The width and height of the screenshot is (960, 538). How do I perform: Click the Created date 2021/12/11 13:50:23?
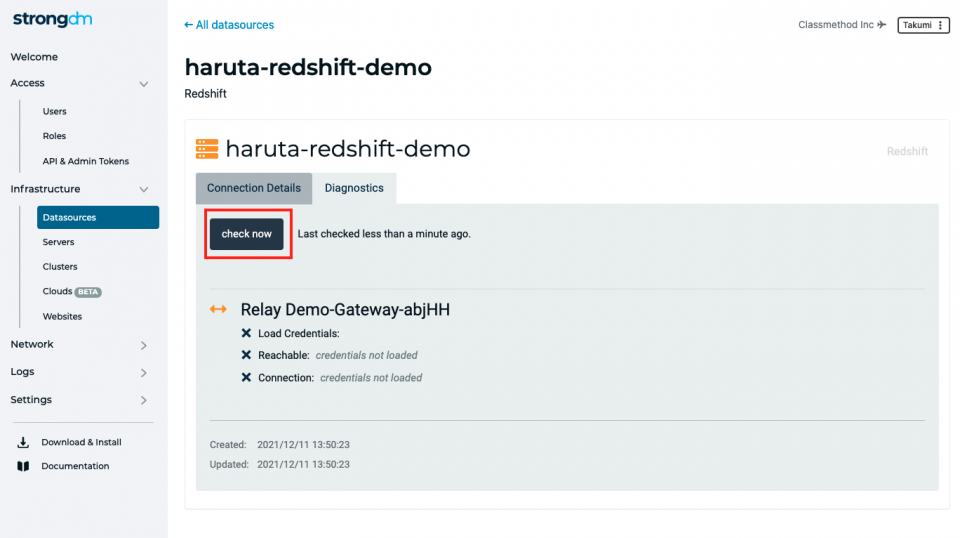pyautogui.click(x=303, y=445)
